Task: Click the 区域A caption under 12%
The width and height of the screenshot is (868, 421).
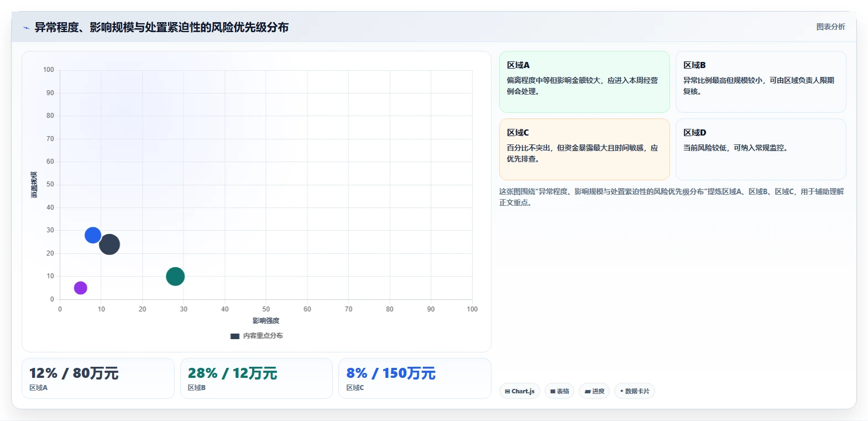Action: [x=39, y=388]
